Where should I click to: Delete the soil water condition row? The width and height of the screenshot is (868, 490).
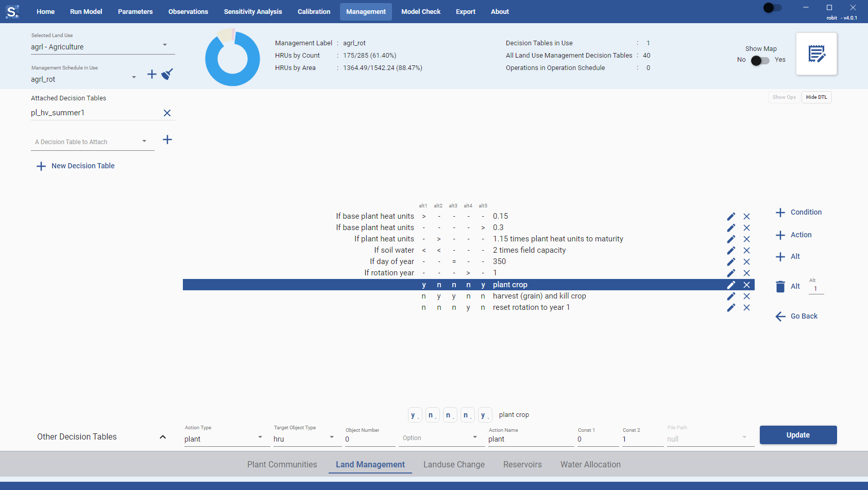(746, 250)
